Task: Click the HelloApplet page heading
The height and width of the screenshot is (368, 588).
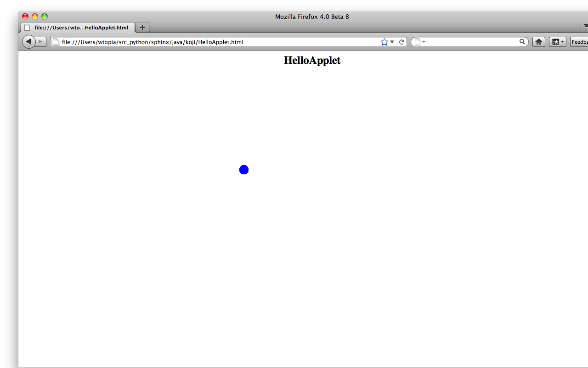Action: click(312, 60)
